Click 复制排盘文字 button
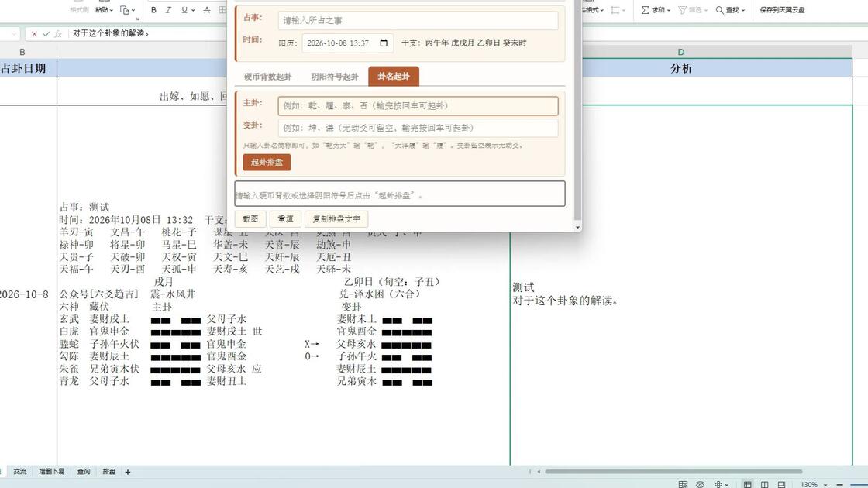This screenshot has width=868, height=488. [336, 219]
